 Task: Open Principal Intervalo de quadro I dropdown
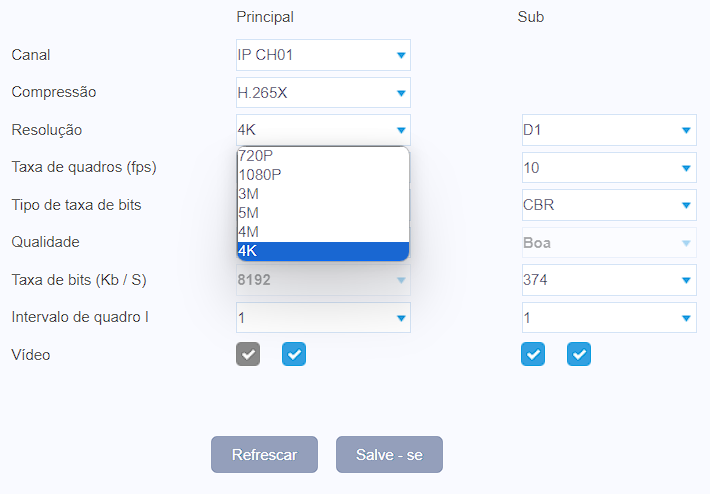tap(323, 317)
